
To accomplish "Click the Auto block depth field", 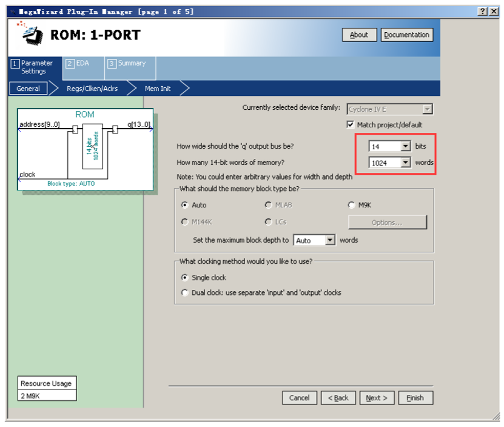I will coord(309,240).
